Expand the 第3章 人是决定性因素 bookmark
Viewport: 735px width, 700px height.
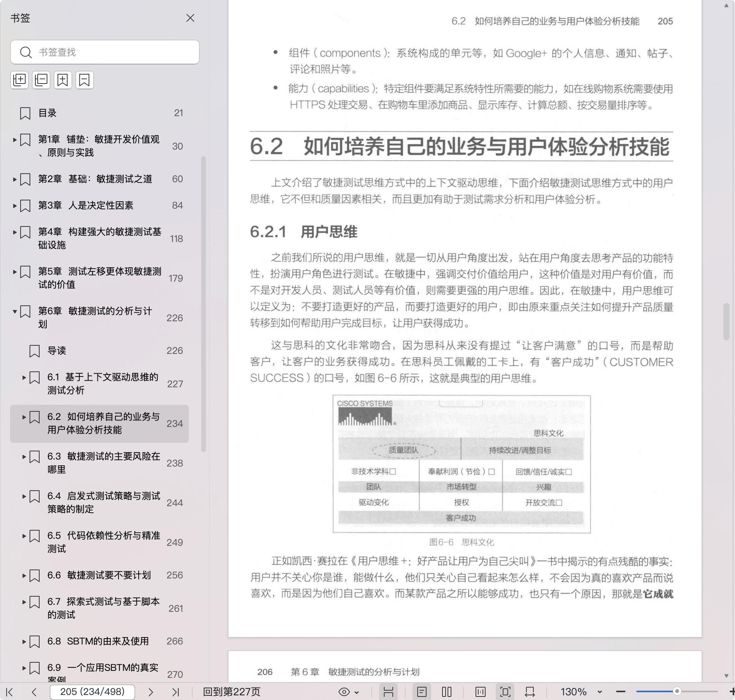coord(15,205)
